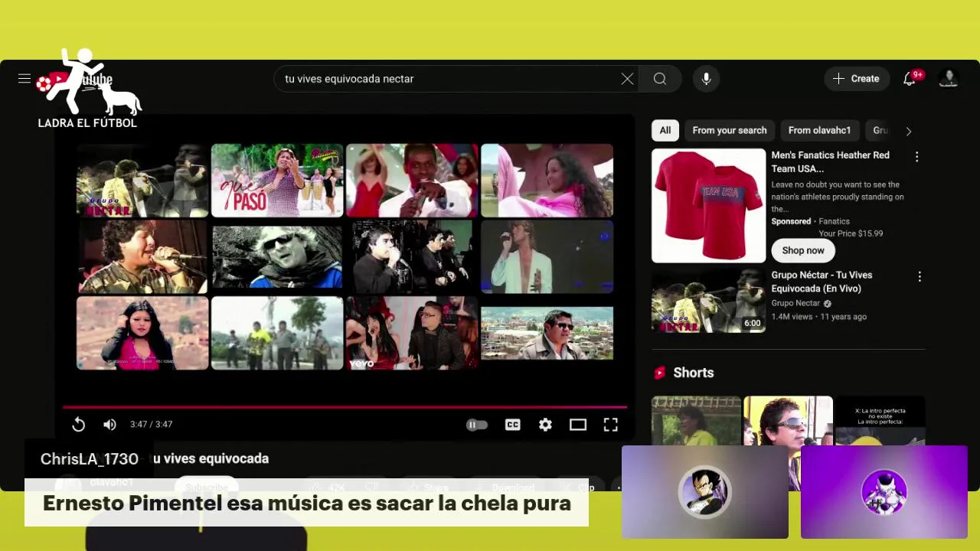Open options menu for the Fanatics ad
980x551 pixels.
click(x=916, y=157)
